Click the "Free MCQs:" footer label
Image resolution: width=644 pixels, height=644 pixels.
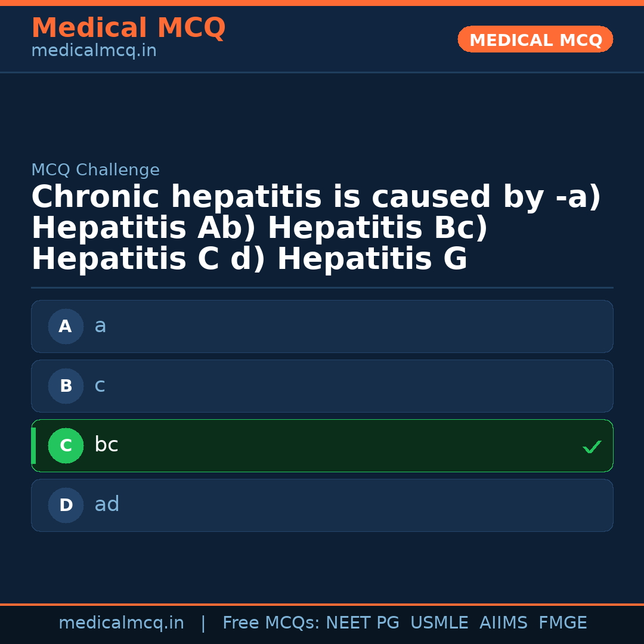click(271, 623)
